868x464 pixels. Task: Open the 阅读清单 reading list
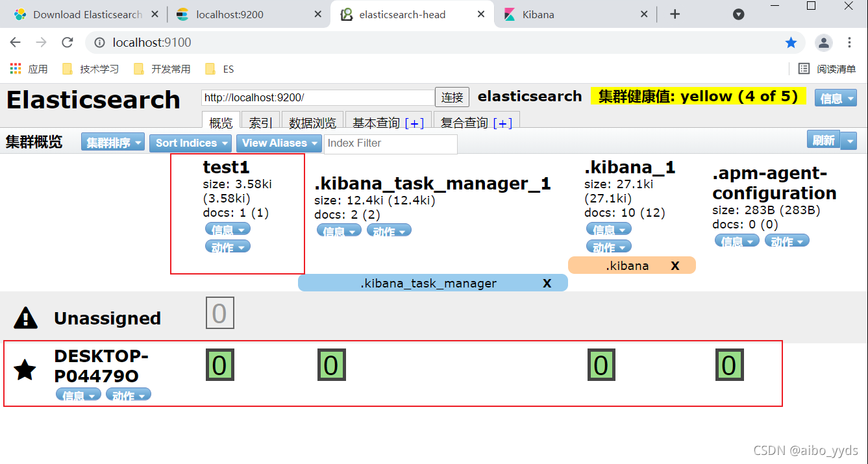pos(827,69)
